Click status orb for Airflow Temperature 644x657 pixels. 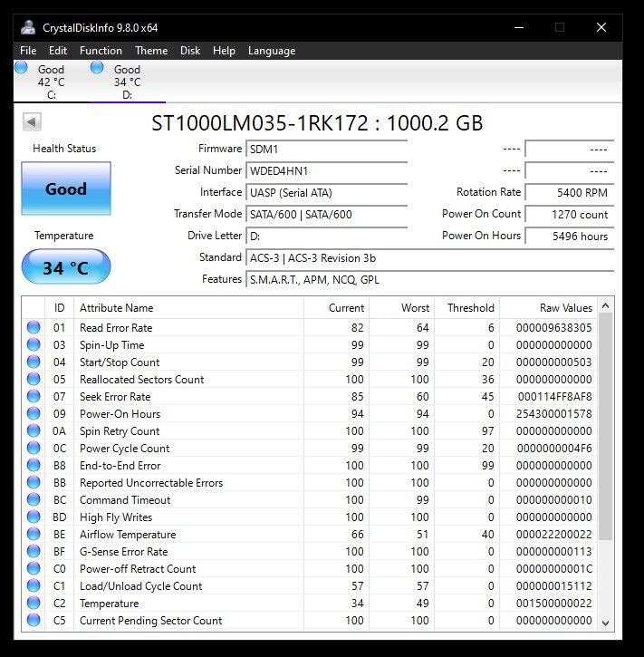point(34,534)
